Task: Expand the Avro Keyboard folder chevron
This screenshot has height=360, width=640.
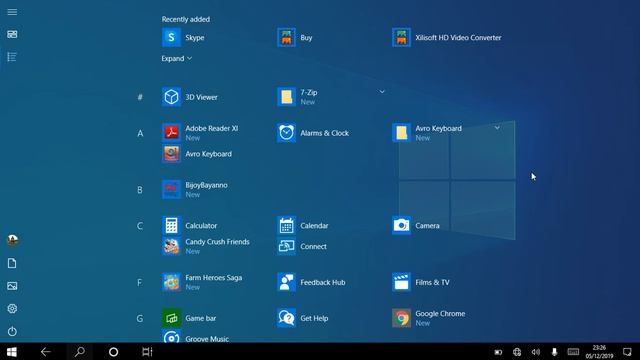Action: (497, 128)
